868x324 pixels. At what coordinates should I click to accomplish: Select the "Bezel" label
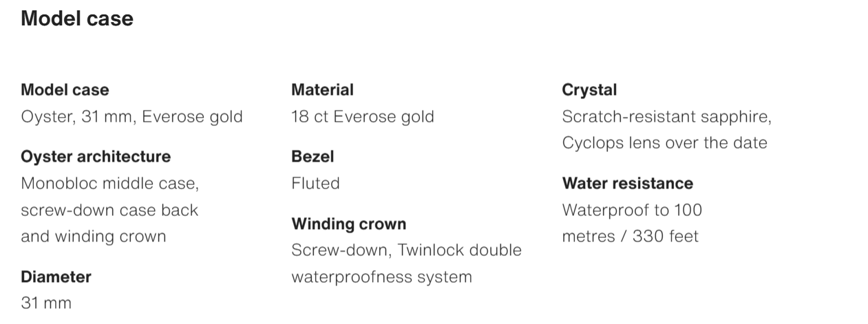313,156
